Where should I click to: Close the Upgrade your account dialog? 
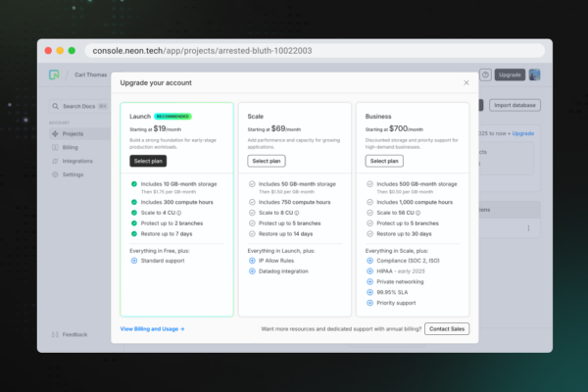coord(466,82)
